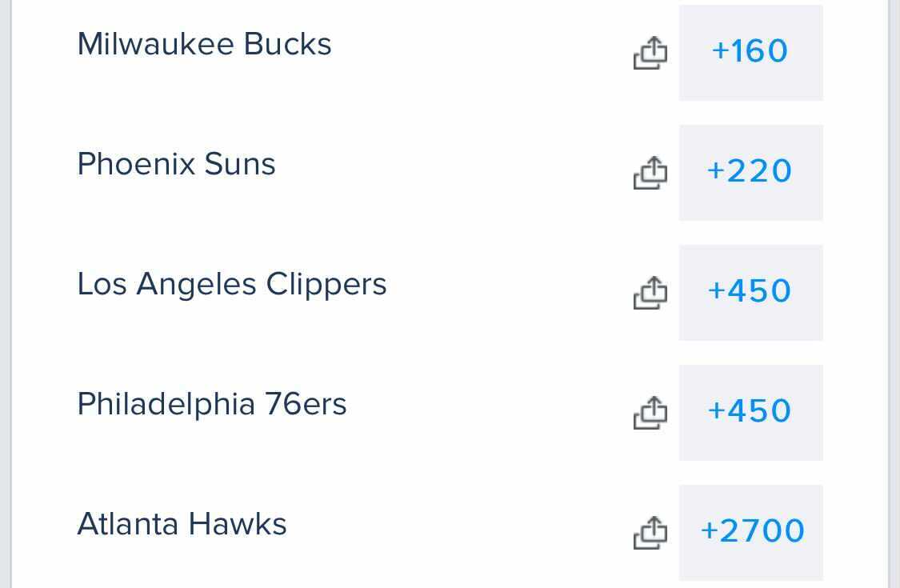900x588 pixels.
Task: Select the 76ers text in fourth row
Action: click(306, 404)
